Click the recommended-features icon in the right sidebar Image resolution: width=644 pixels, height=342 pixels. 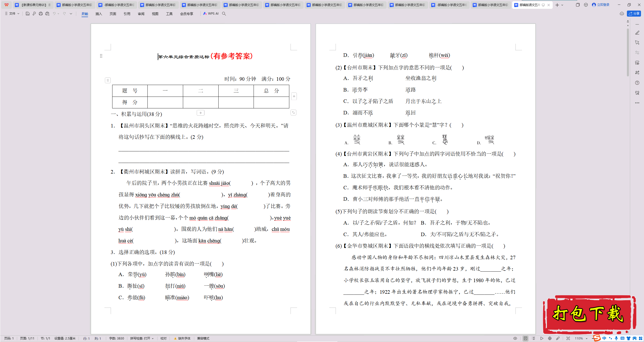pos(637,93)
